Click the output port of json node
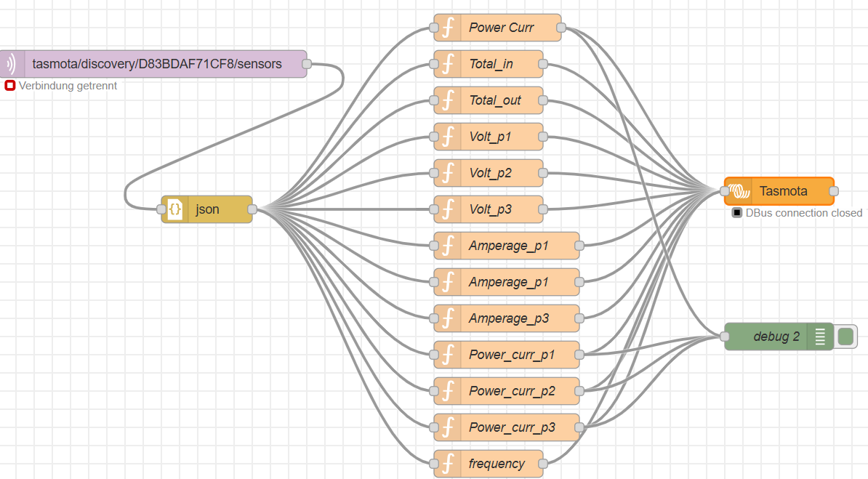This screenshot has width=868, height=479. click(252, 209)
